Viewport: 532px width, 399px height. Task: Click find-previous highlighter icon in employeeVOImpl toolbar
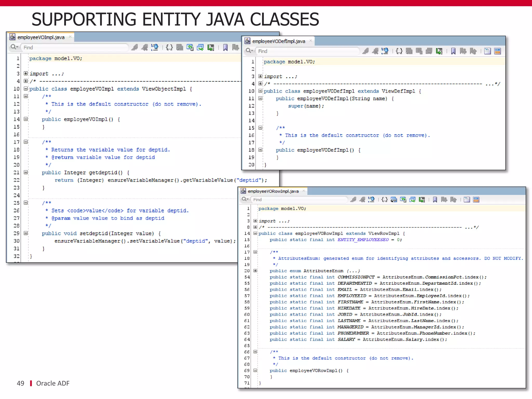(x=144, y=47)
